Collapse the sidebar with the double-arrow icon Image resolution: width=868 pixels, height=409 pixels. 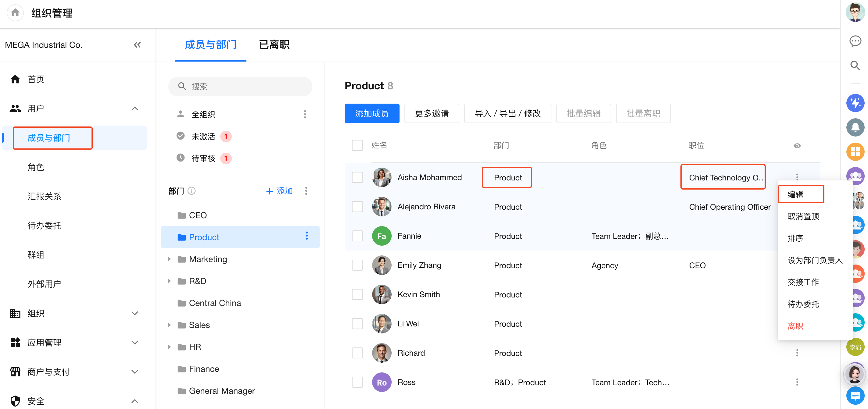(x=137, y=45)
